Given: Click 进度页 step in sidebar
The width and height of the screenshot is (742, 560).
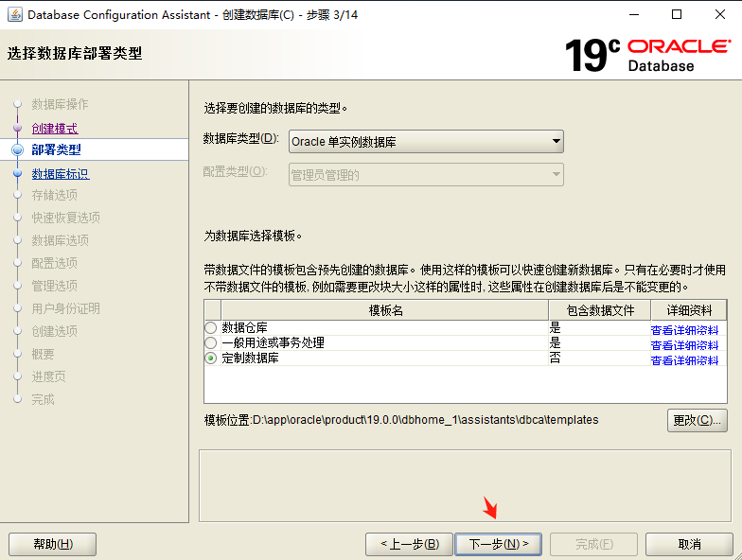Looking at the screenshot, I should point(49,376).
